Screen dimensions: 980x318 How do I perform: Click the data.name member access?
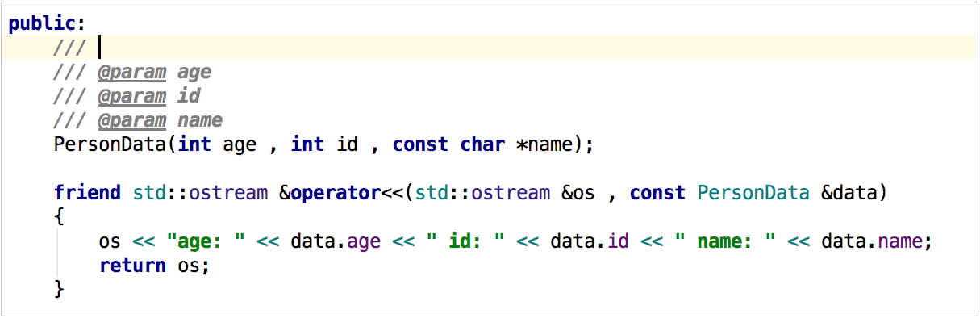[871, 241]
